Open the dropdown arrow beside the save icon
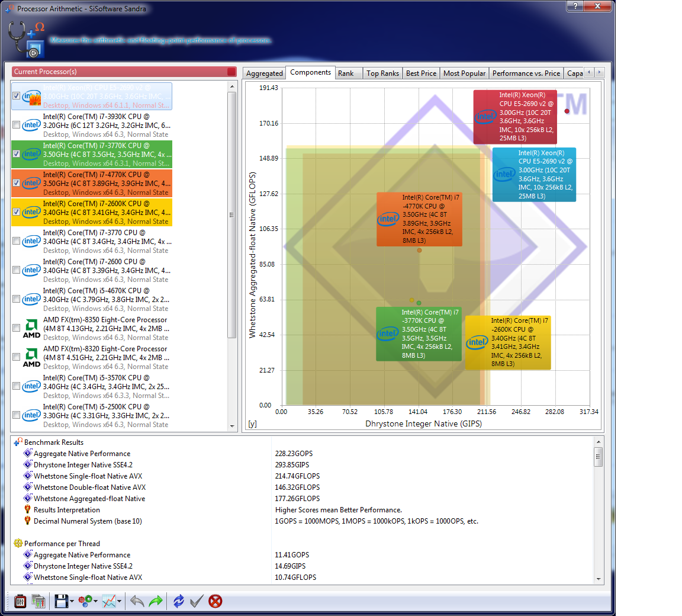This screenshot has width=682, height=616. click(72, 602)
